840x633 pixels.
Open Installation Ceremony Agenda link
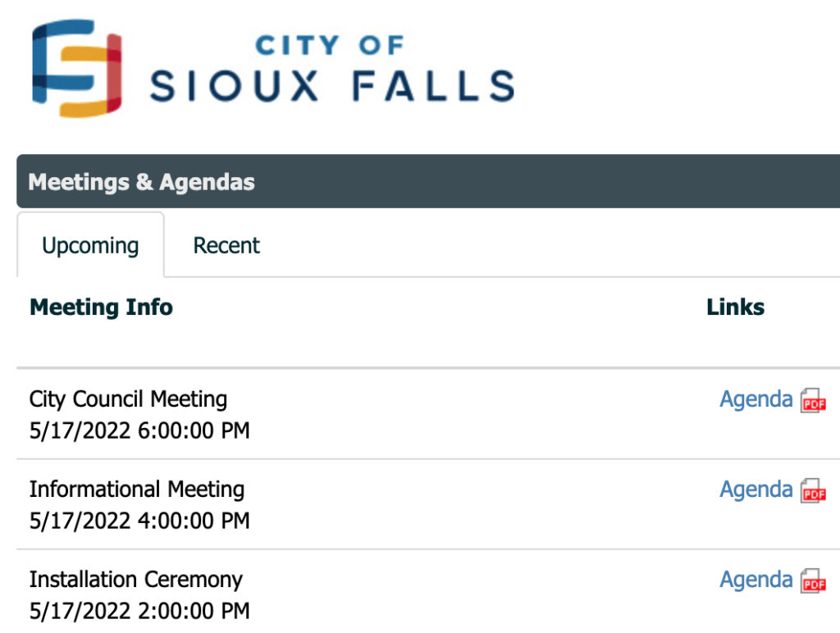[x=756, y=580]
